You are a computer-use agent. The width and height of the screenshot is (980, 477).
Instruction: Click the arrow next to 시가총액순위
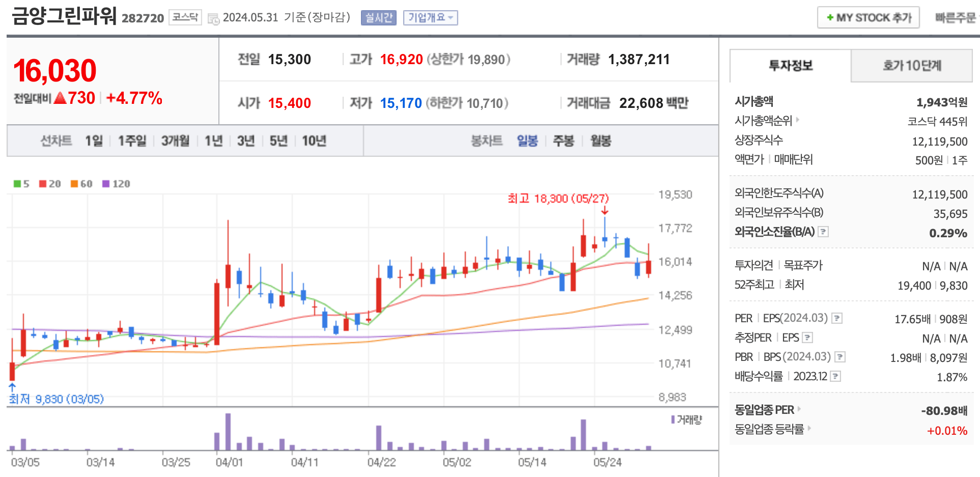pyautogui.click(x=798, y=120)
